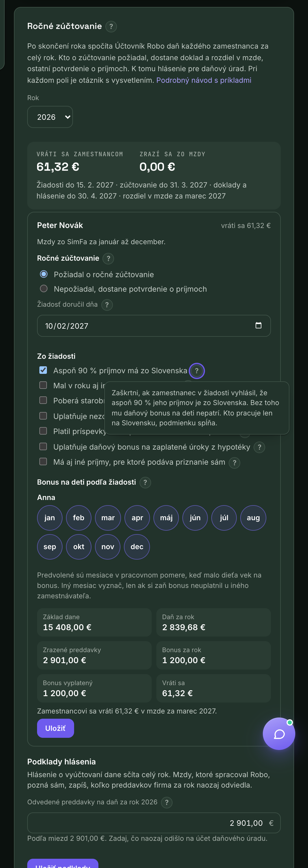Show help for hypotéka úroky bonus

click(x=259, y=447)
